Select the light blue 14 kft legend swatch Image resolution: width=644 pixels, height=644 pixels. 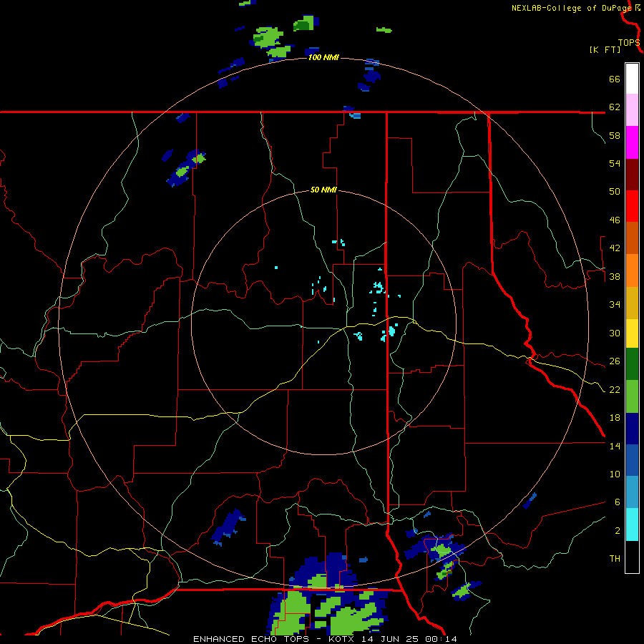point(632,492)
